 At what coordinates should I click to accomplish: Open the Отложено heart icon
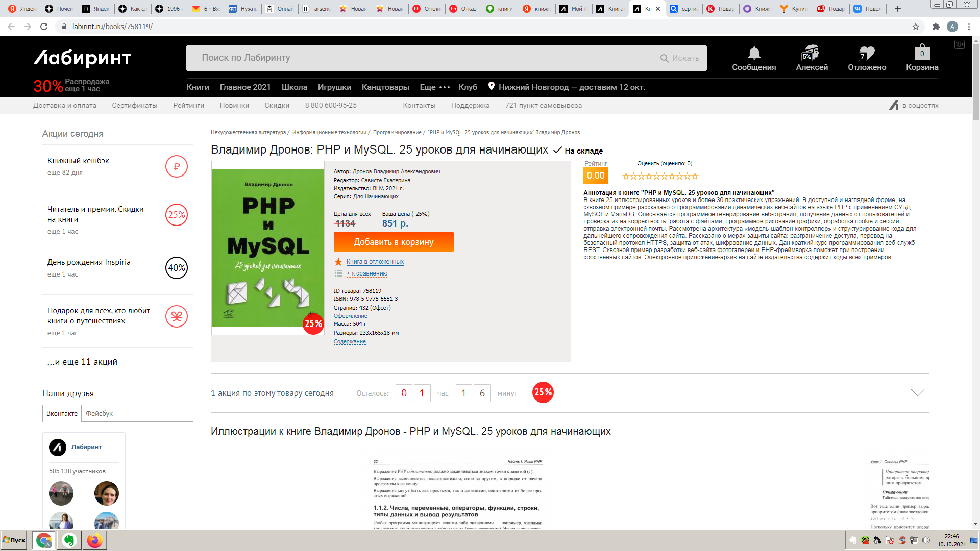866,53
